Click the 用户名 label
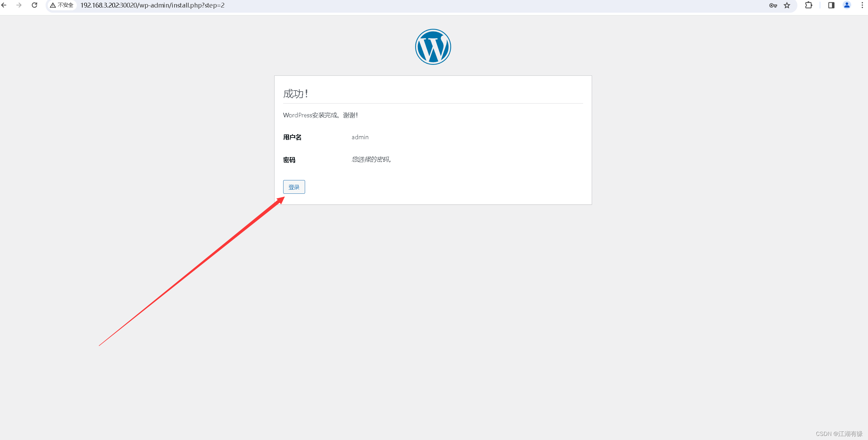 (x=292, y=137)
